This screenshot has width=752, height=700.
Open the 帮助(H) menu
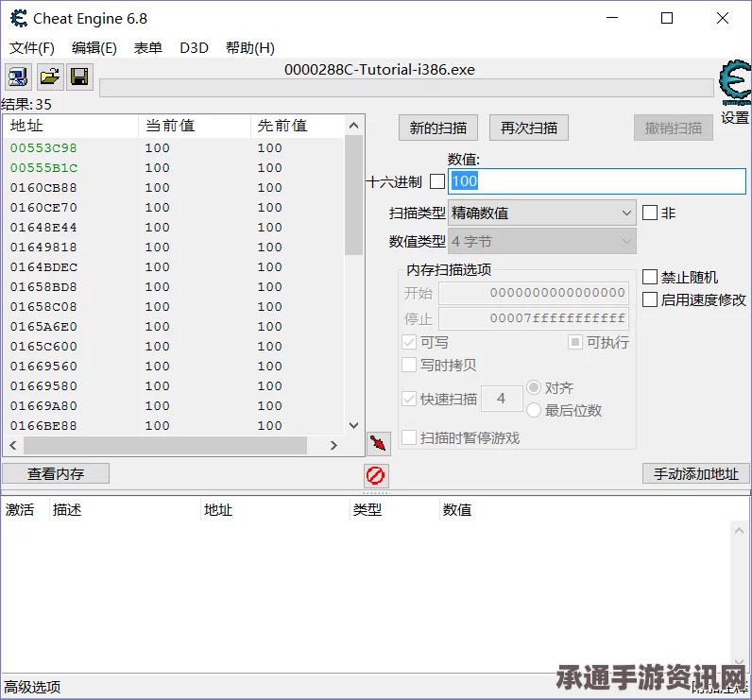coord(249,48)
